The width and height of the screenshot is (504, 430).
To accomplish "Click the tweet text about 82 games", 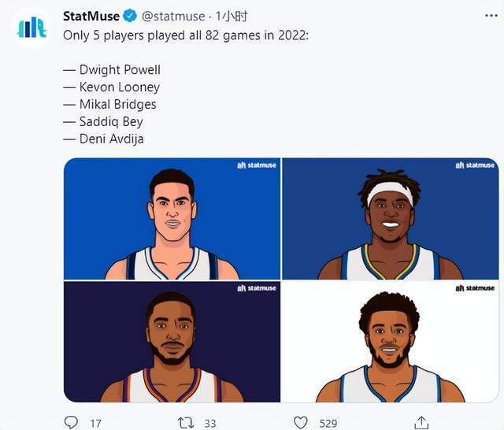I will point(186,35).
